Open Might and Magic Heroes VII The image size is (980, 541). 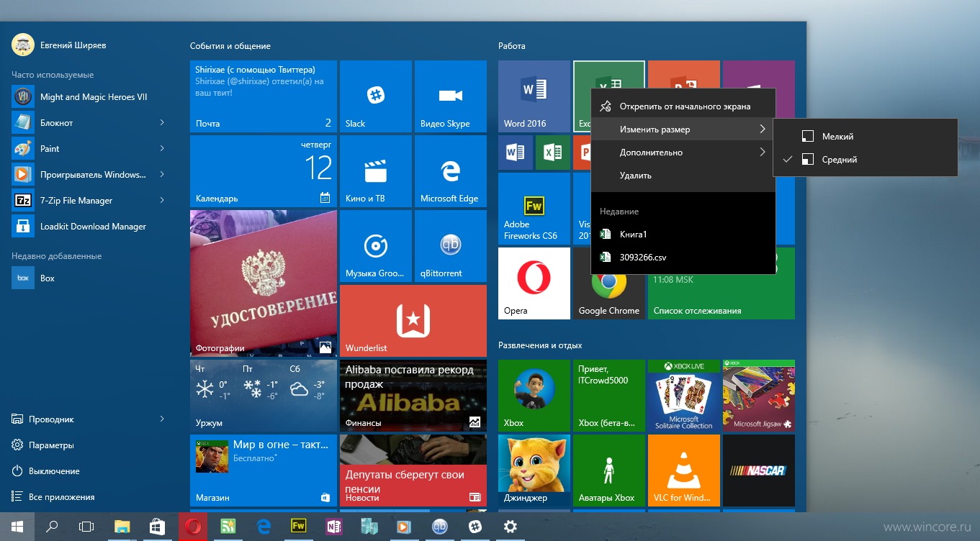(89, 97)
